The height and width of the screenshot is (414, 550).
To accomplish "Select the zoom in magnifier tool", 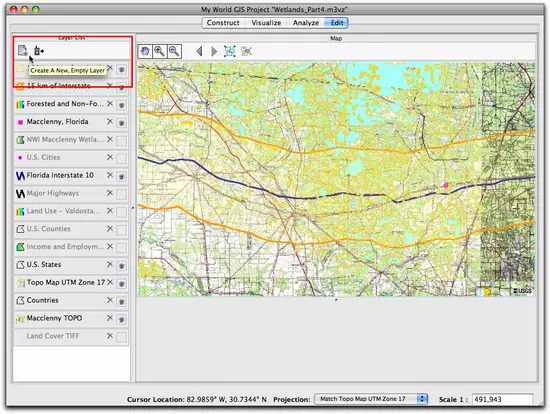I will tap(160, 52).
